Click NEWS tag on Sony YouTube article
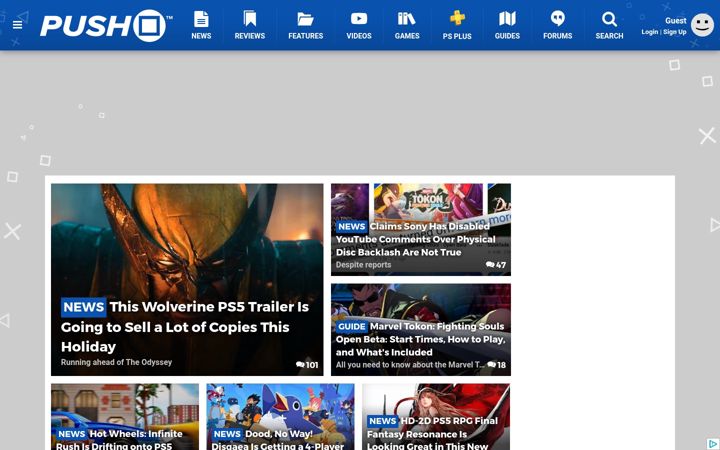This screenshot has width=720, height=450. (x=351, y=226)
